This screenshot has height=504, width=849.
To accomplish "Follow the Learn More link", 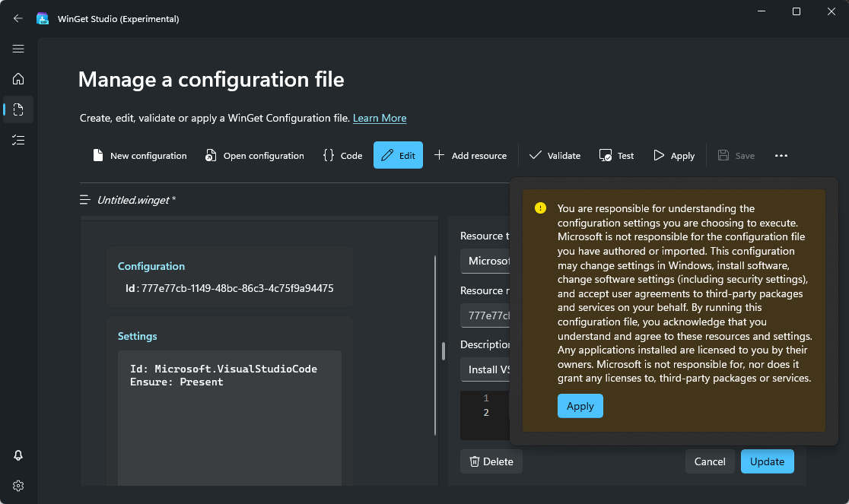I will pos(379,118).
